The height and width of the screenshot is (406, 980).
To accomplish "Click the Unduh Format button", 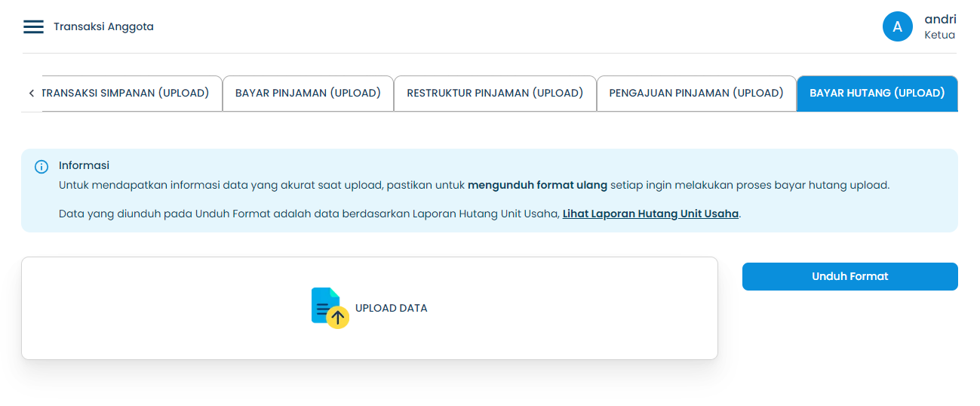I will [x=850, y=276].
